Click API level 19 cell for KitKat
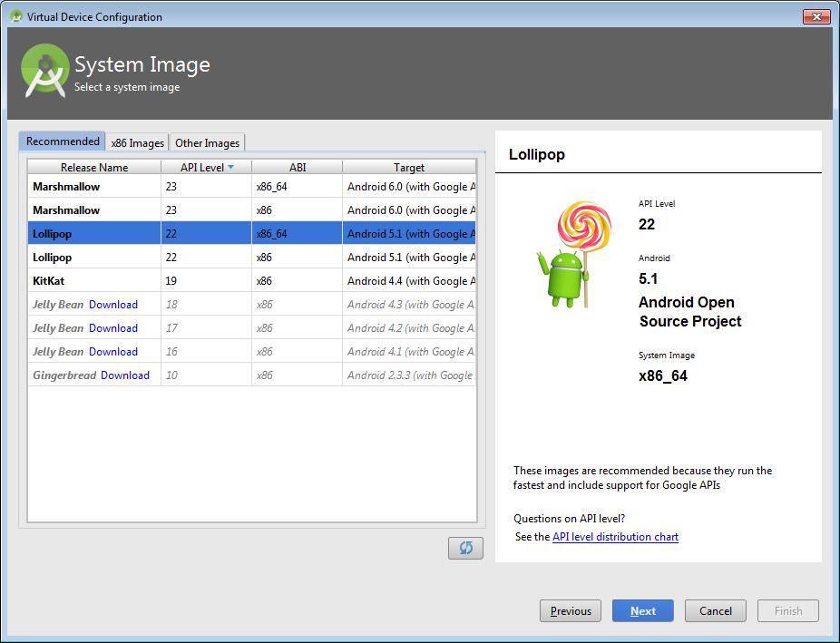This screenshot has width=840, height=643. tap(206, 280)
